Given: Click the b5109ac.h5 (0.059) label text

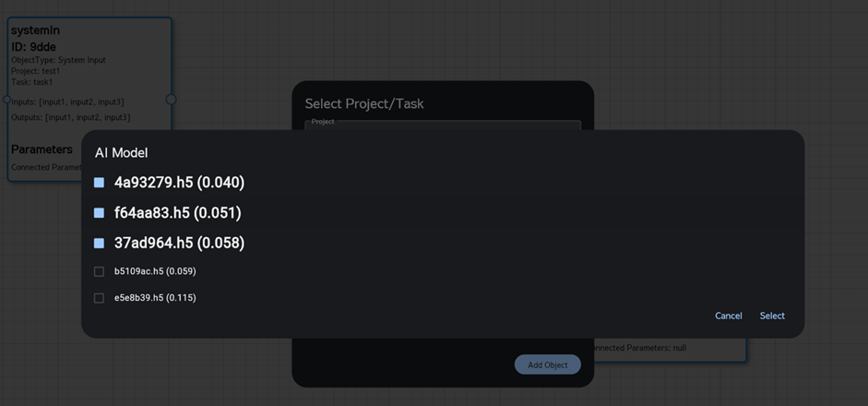Looking at the screenshot, I should coord(155,271).
